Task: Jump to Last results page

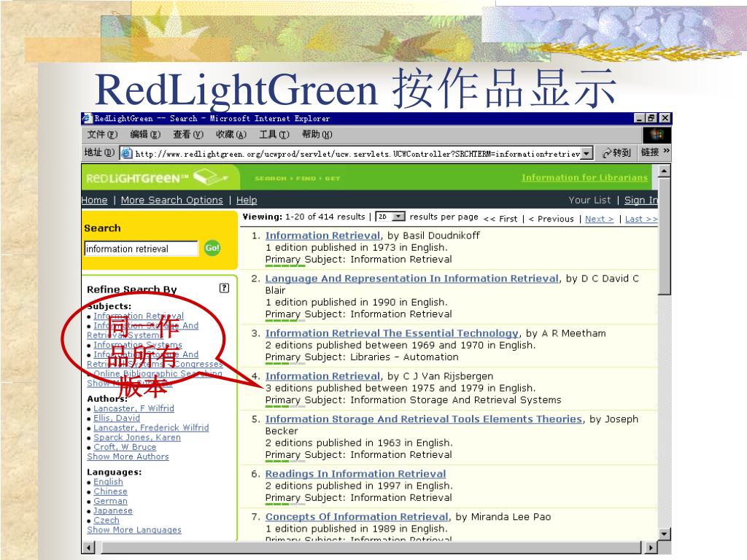Action: click(x=641, y=219)
